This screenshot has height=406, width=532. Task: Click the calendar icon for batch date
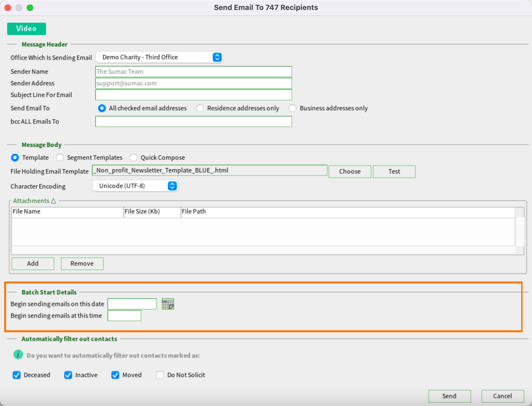click(168, 303)
